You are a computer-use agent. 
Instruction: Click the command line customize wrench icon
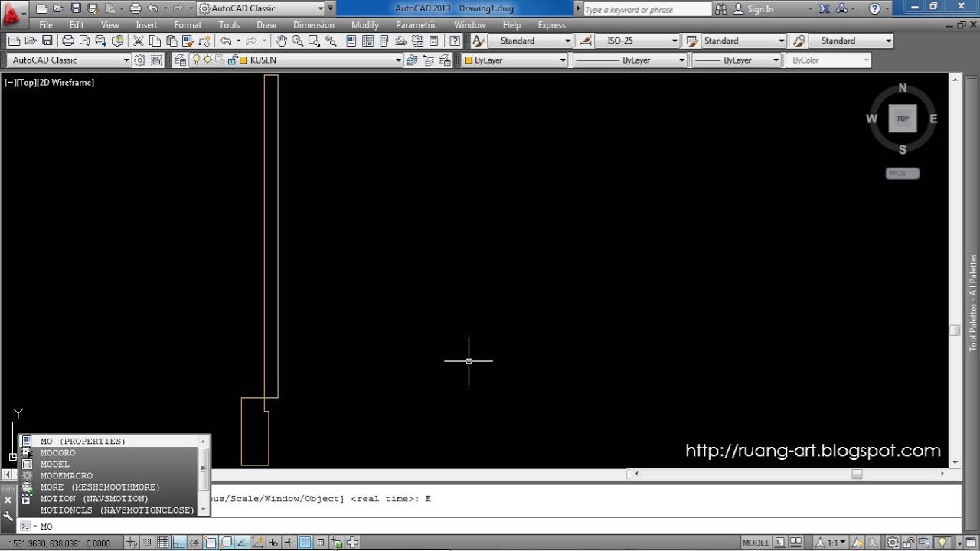[x=8, y=517]
